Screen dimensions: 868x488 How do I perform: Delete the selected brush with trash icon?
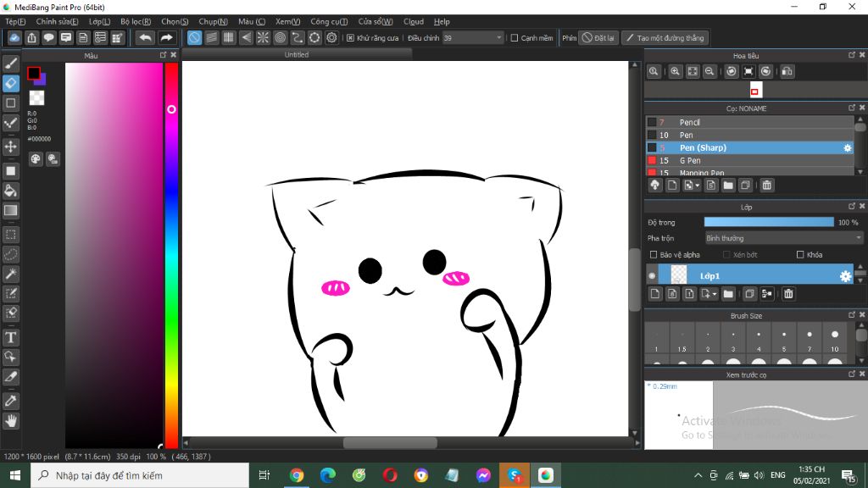pos(766,186)
